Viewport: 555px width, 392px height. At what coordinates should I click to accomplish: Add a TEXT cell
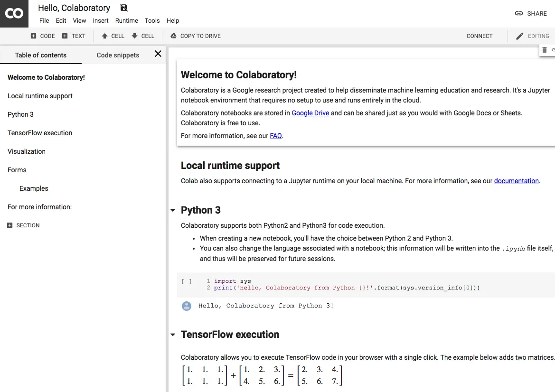click(x=74, y=36)
